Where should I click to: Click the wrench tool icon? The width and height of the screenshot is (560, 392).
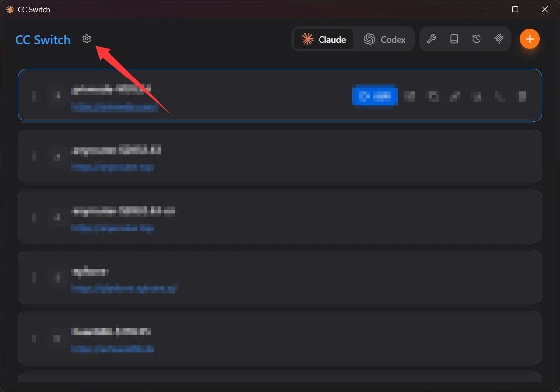(432, 39)
